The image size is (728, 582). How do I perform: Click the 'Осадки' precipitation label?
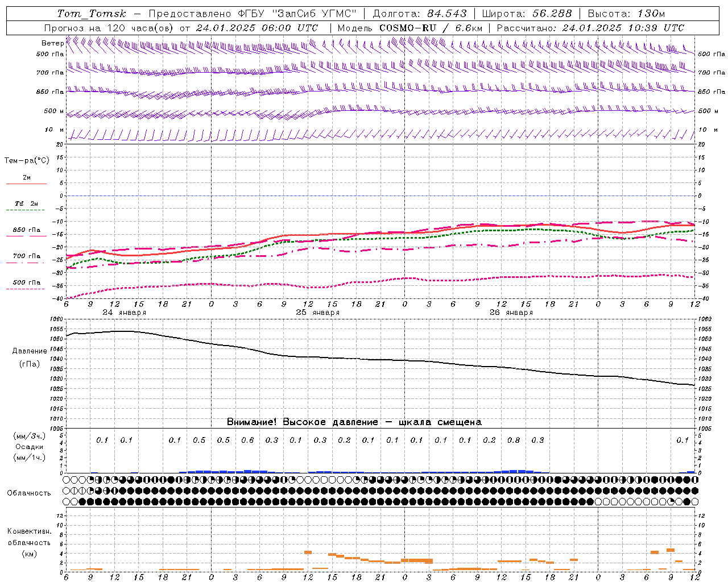[x=29, y=447]
